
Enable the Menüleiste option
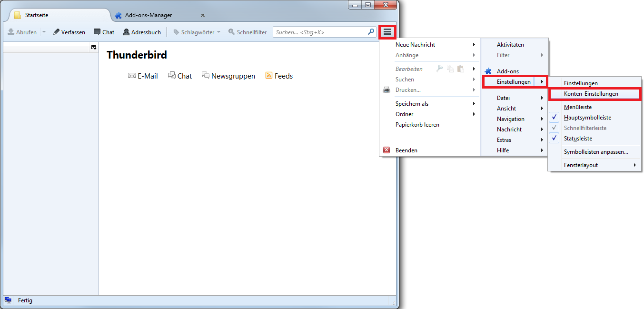[x=577, y=107]
